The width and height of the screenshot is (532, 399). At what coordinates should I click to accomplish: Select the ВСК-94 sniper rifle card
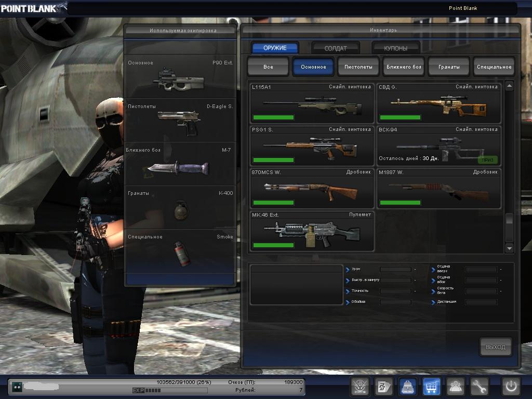[438, 146]
